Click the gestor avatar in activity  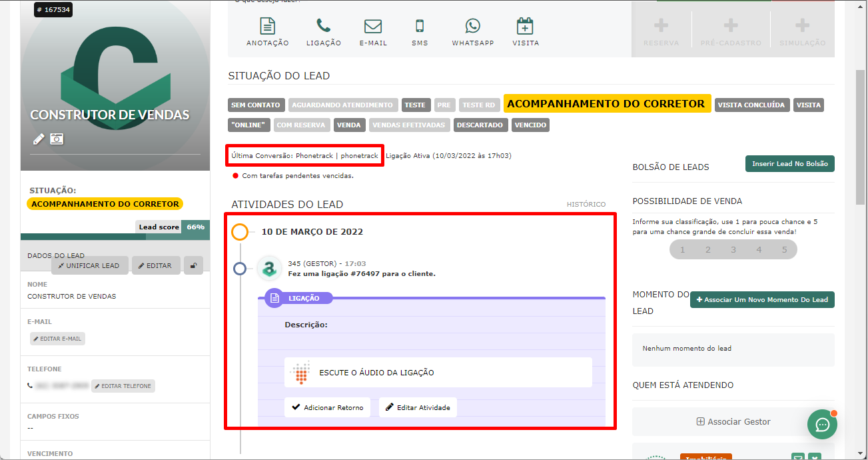coord(269,268)
